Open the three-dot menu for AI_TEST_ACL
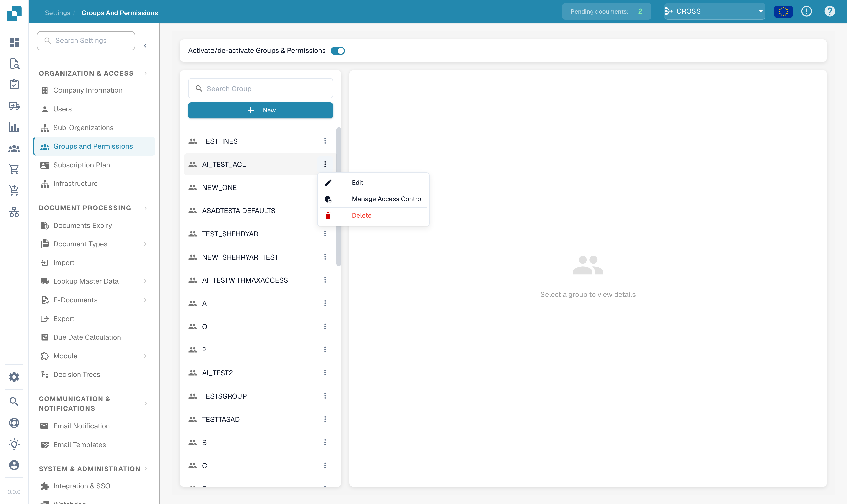This screenshot has height=504, width=847. pos(325,164)
